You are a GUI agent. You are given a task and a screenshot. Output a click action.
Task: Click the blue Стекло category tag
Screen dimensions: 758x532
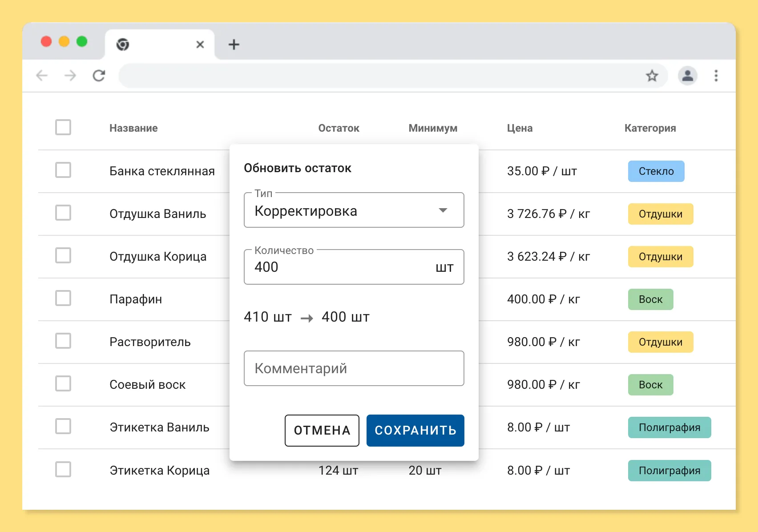pos(656,171)
